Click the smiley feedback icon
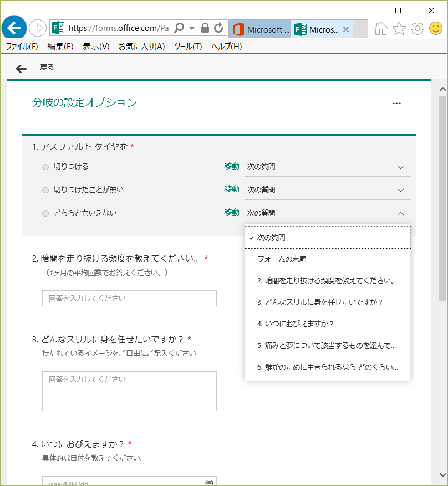448x486 pixels. click(436, 29)
